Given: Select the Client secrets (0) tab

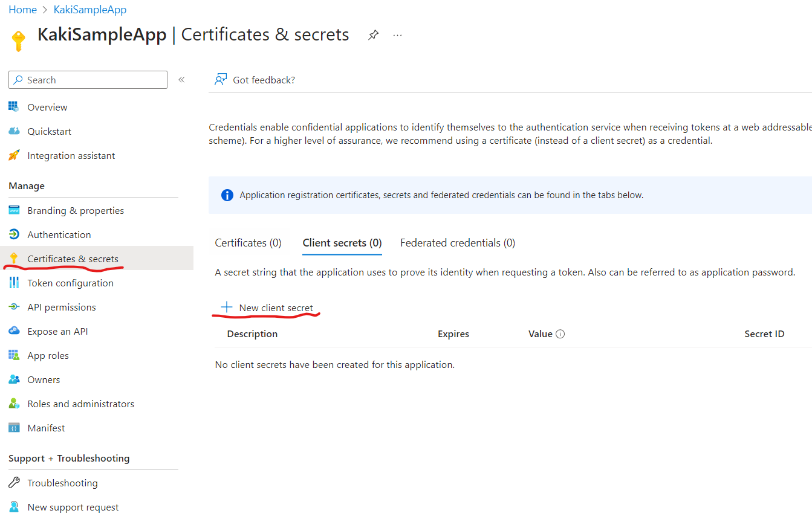Looking at the screenshot, I should (342, 243).
